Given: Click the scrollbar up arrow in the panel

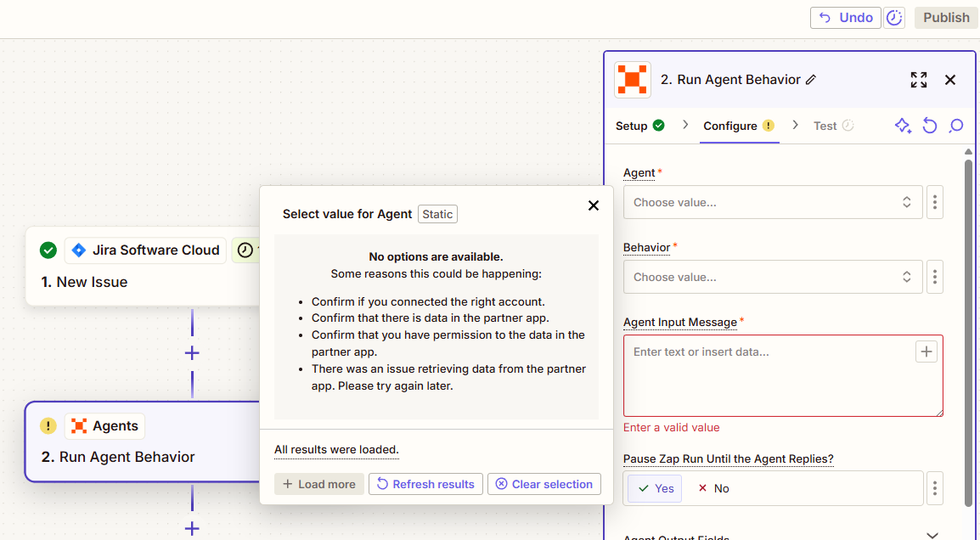Looking at the screenshot, I should pos(968,152).
